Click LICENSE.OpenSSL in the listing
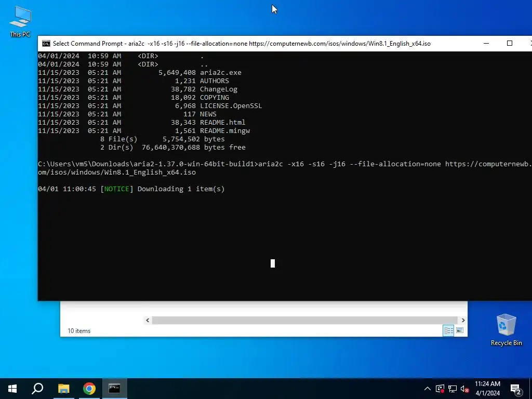Viewport: 532px width, 399px height. [x=231, y=106]
